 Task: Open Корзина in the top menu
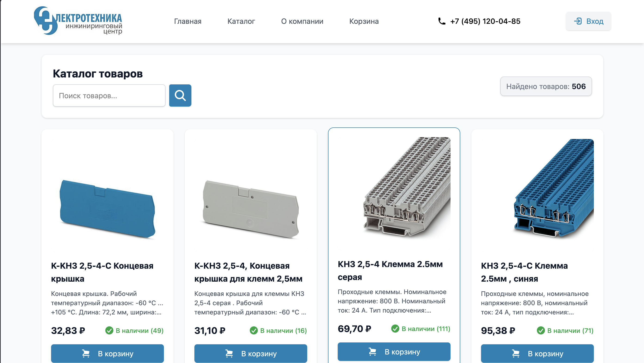coord(364,21)
